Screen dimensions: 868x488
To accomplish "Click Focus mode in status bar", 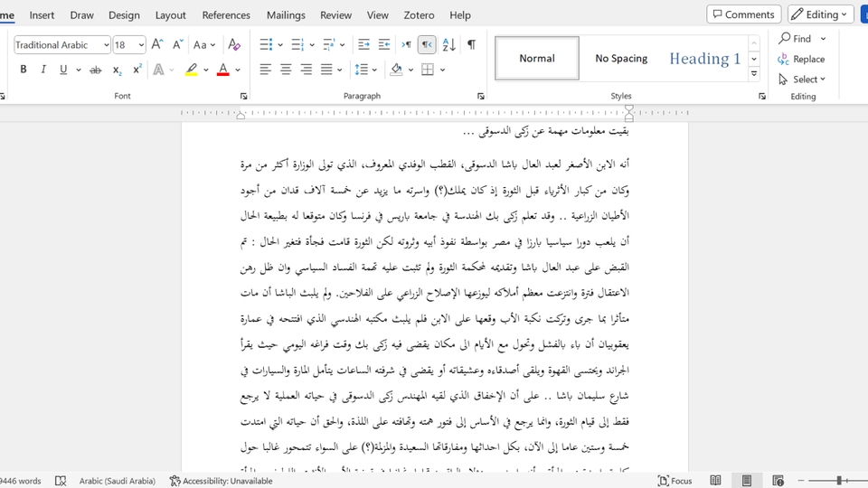I will point(675,481).
